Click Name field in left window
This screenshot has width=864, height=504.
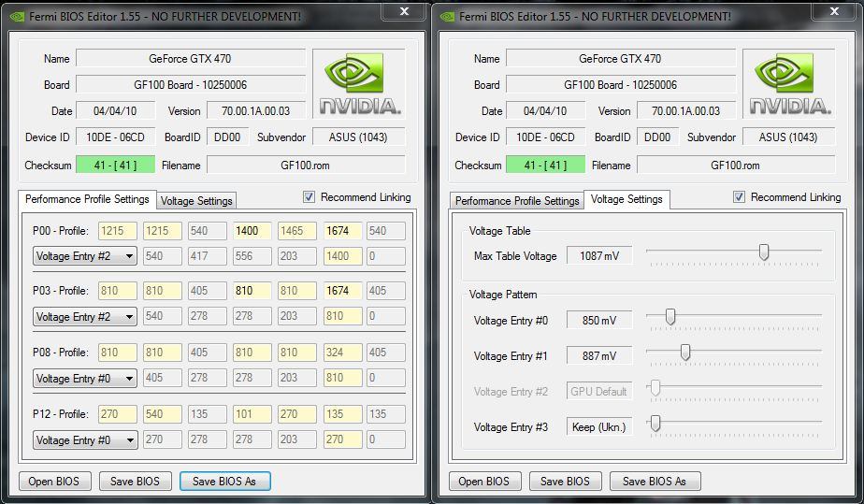(191, 58)
